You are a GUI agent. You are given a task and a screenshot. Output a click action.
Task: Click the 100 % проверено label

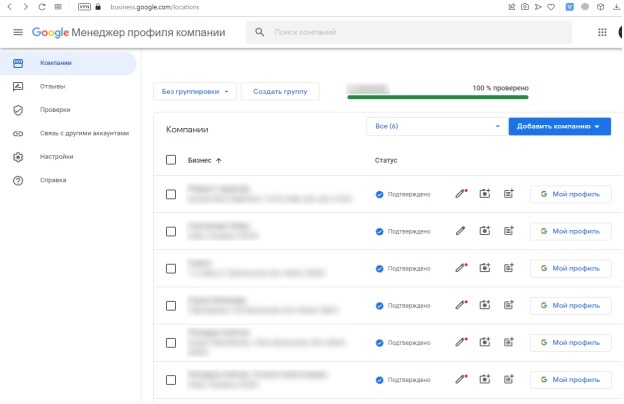[x=500, y=88]
